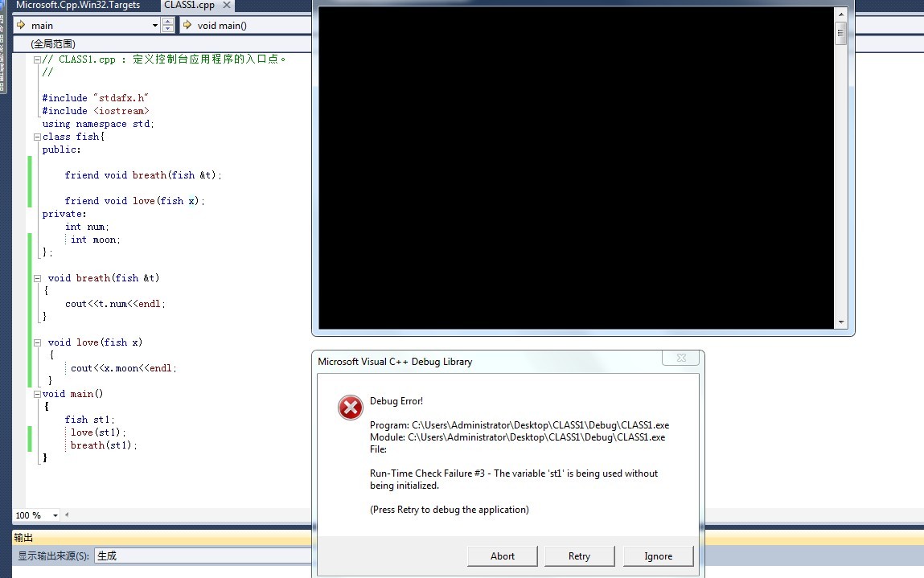Screen dimensions: 924x578
Task: Click the '#include "stdafx.h"' line
Action: pos(95,98)
